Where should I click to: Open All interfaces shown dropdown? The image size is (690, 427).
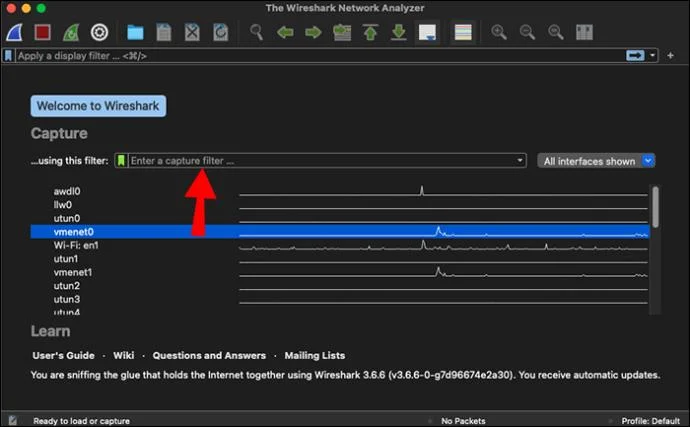click(x=596, y=161)
